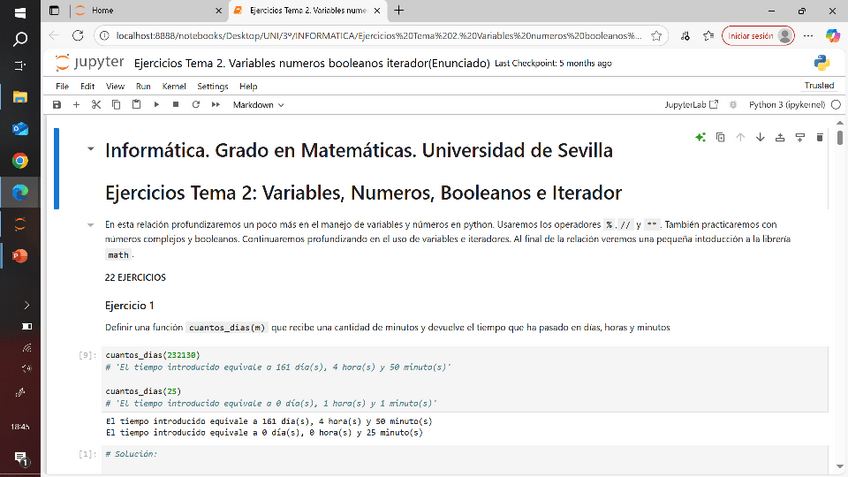Save the notebook with the floppy disk icon
The height and width of the screenshot is (477, 848).
(57, 104)
